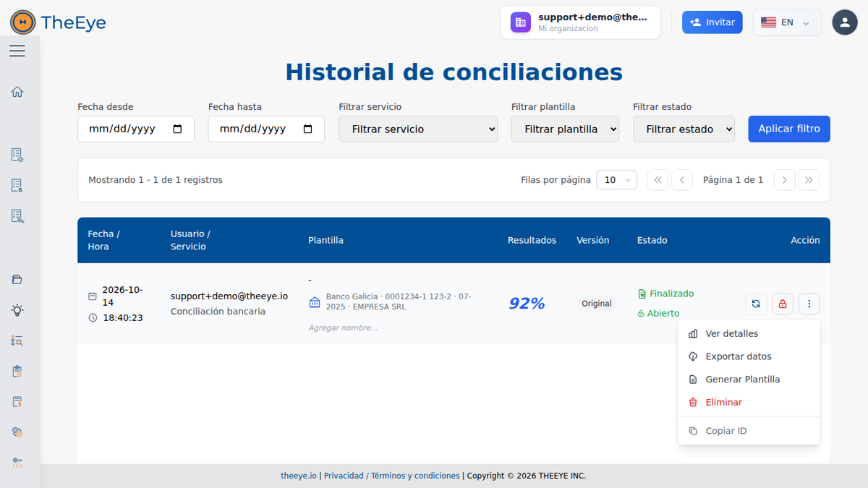Choose Eliminar from the action menu
The width and height of the screenshot is (868, 488).
click(749, 402)
